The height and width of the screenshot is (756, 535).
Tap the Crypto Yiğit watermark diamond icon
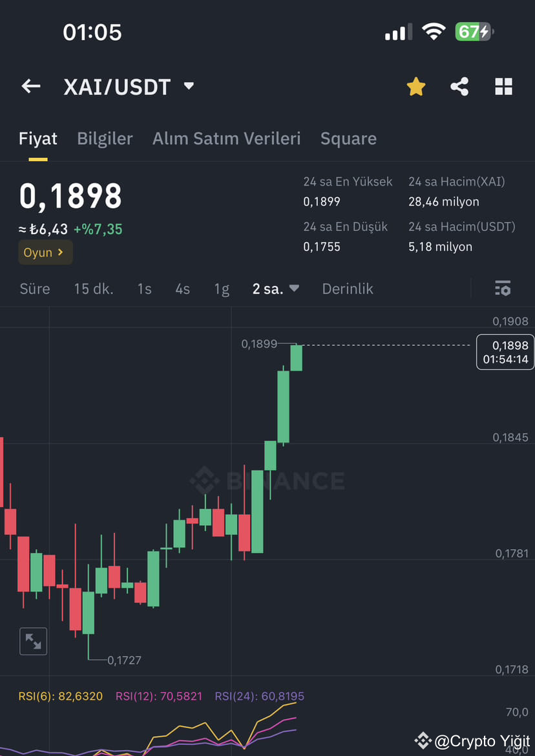(425, 740)
